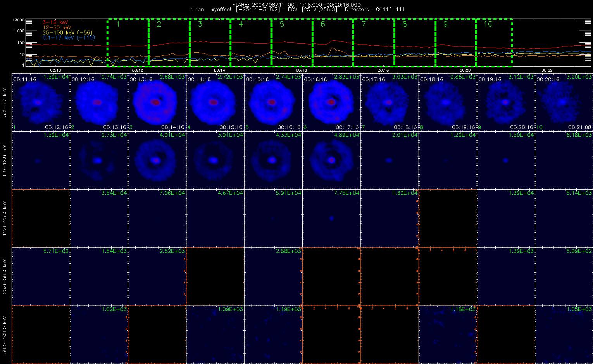Screen dimensions: 593x364
Task: Select interval box 1 in the light curve
Action: pos(128,43)
